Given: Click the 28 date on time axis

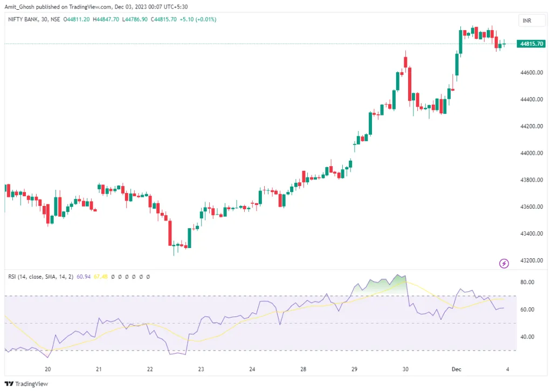Looking at the screenshot, I should click(x=303, y=369).
